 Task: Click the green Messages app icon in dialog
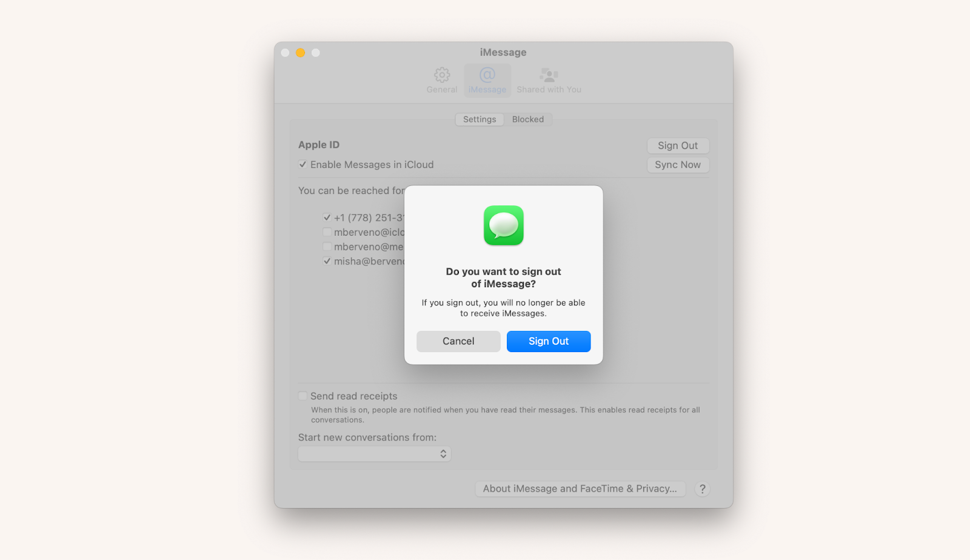tap(504, 225)
